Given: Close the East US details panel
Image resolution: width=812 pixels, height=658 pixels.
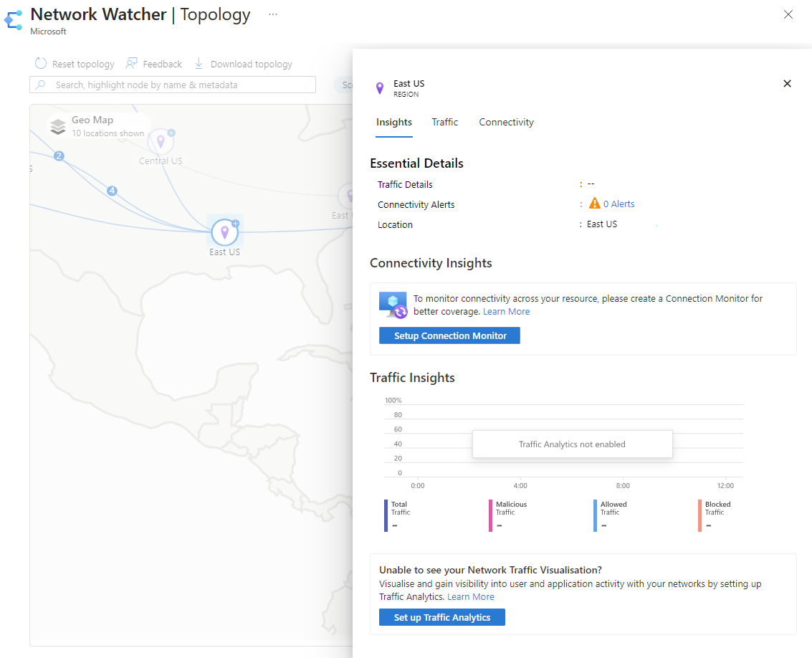Looking at the screenshot, I should (787, 83).
